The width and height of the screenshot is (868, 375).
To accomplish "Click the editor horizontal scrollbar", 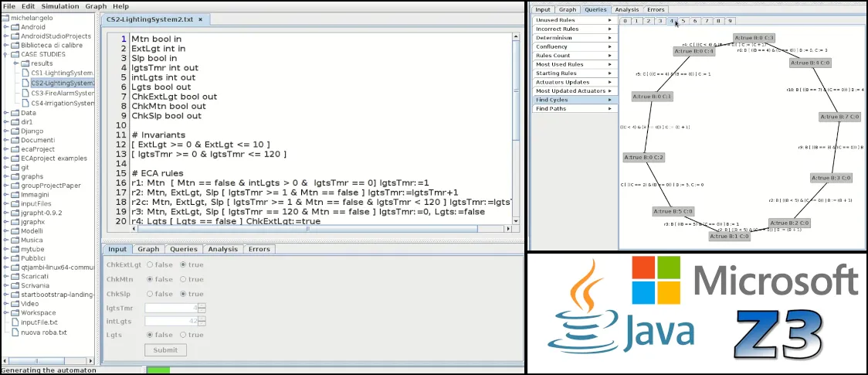I will (x=308, y=228).
